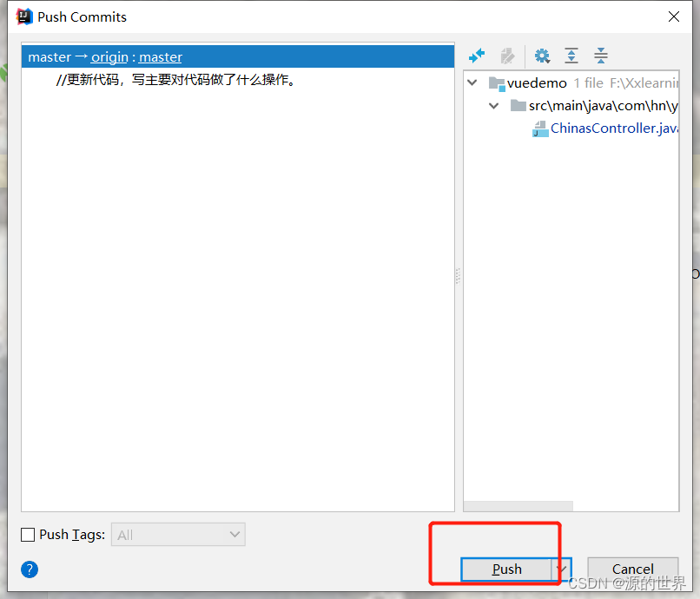
Task: Click the target branch 'master' link
Action: (161, 57)
